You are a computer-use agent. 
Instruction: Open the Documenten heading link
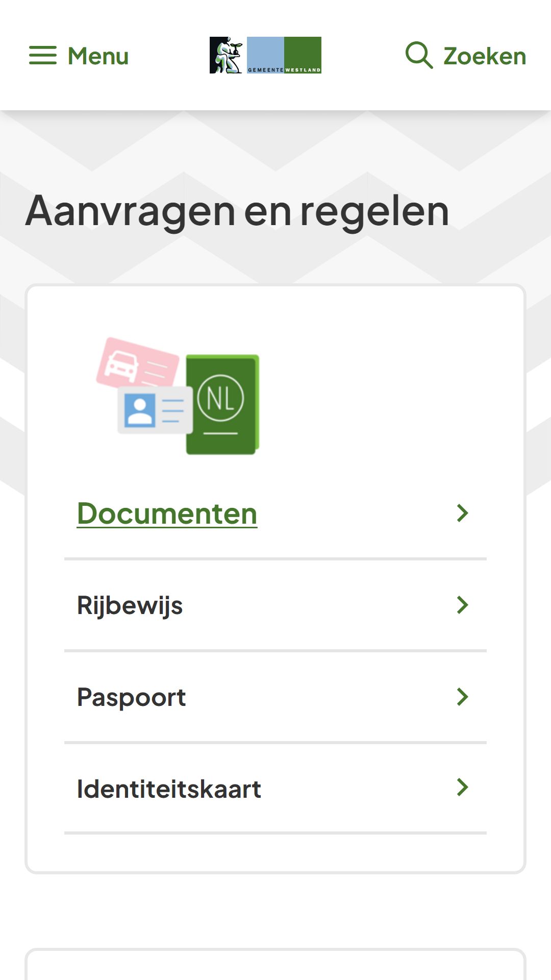pos(167,513)
